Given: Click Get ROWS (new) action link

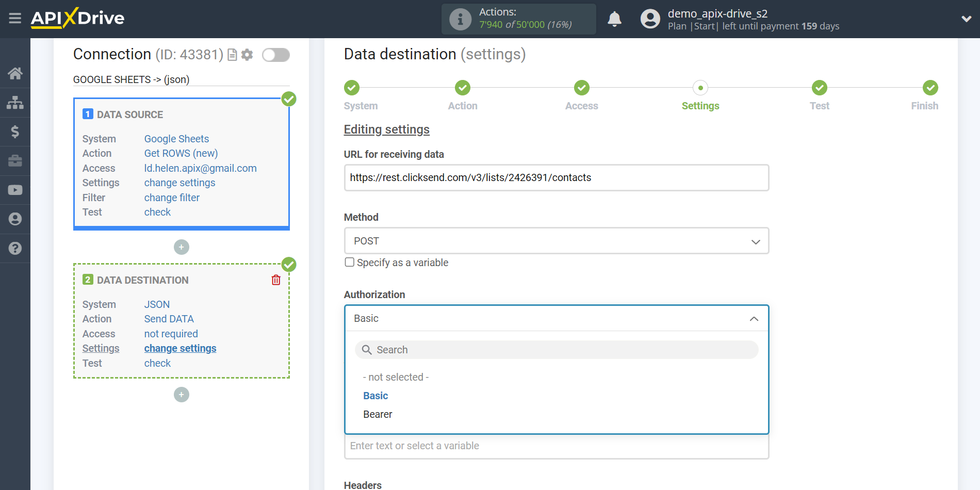Looking at the screenshot, I should (x=181, y=153).
